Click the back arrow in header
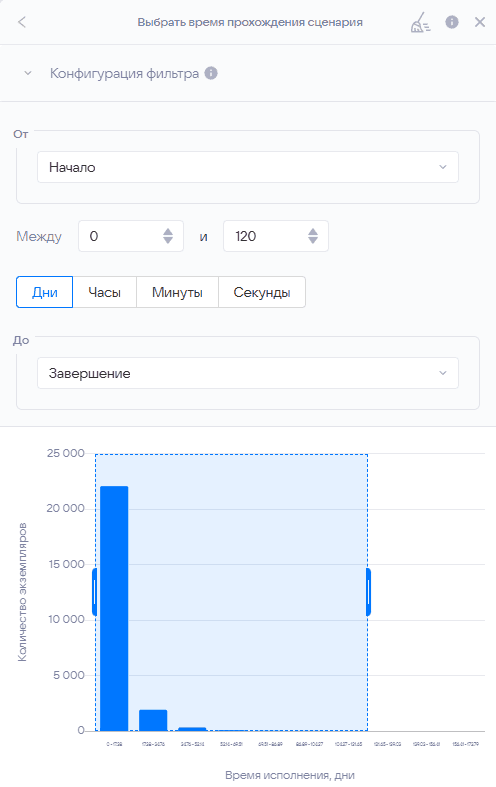 pos(22,22)
